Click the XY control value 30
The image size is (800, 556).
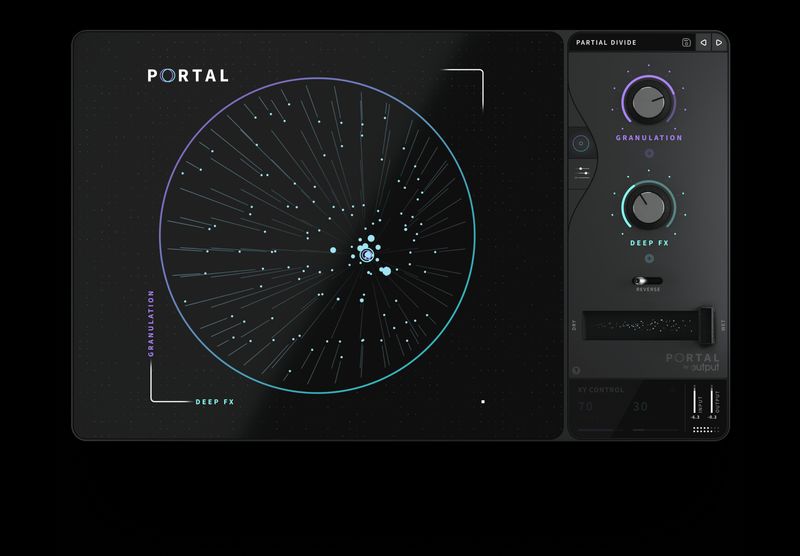[640, 407]
